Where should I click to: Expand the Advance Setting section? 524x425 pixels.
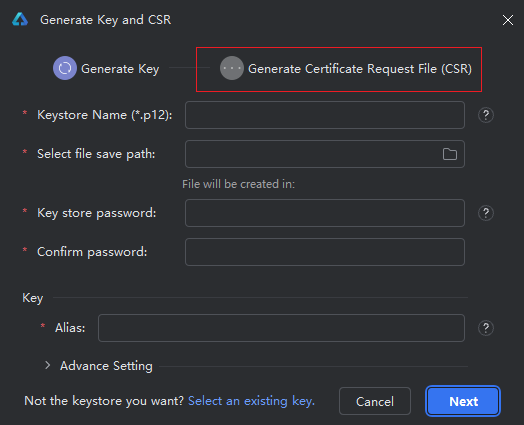click(x=47, y=366)
